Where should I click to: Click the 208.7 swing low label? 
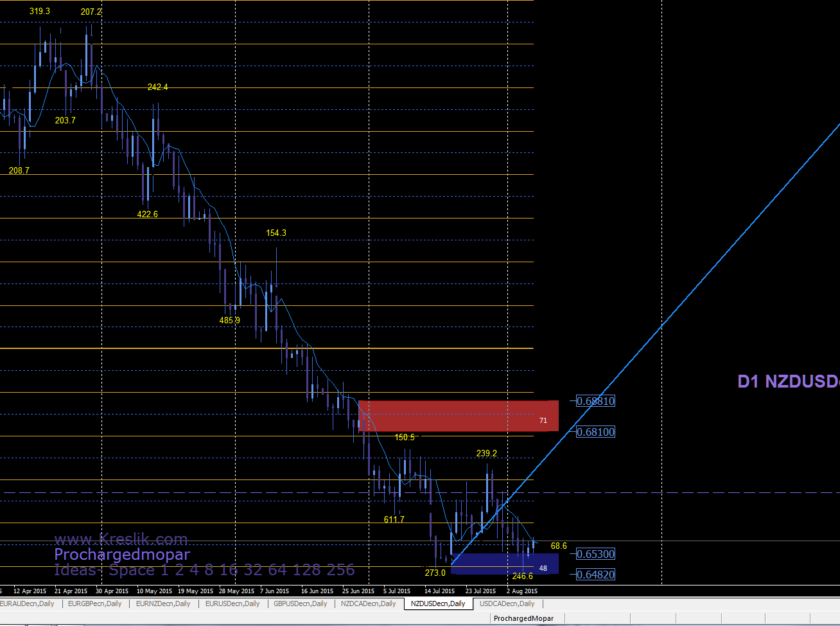pyautogui.click(x=19, y=170)
